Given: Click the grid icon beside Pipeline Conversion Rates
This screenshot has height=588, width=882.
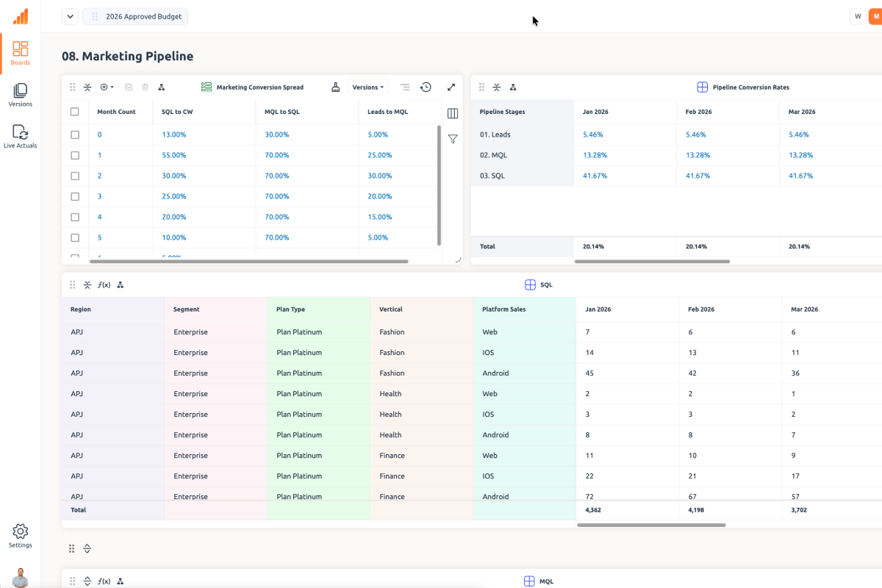Looking at the screenshot, I should pyautogui.click(x=702, y=87).
